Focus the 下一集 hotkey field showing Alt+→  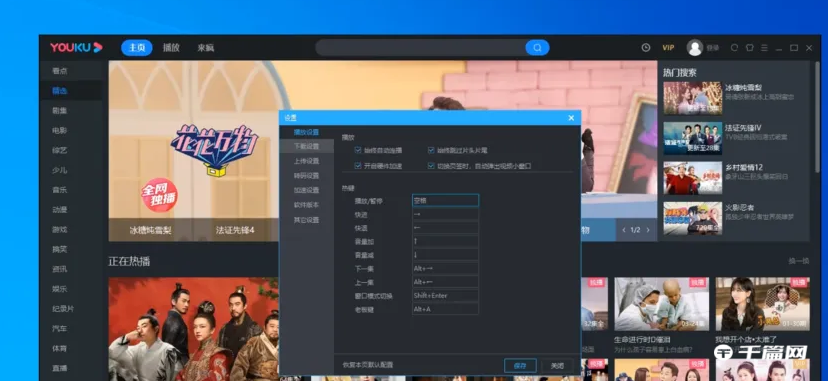coord(445,269)
